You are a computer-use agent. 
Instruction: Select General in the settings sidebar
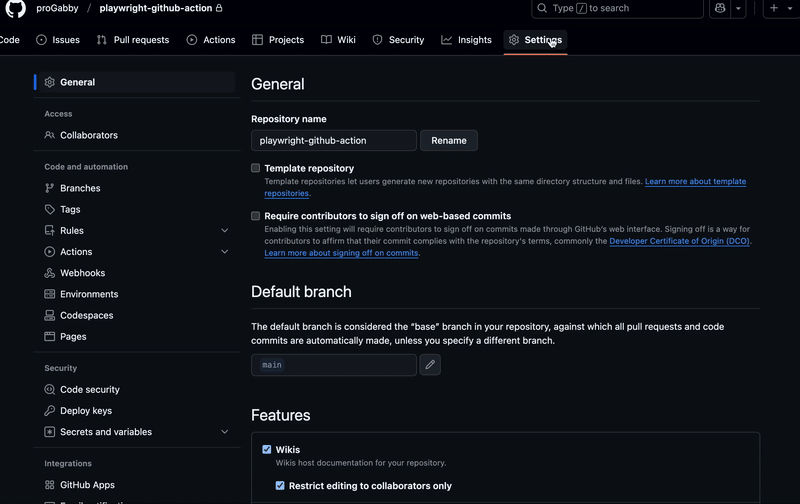[135, 82]
